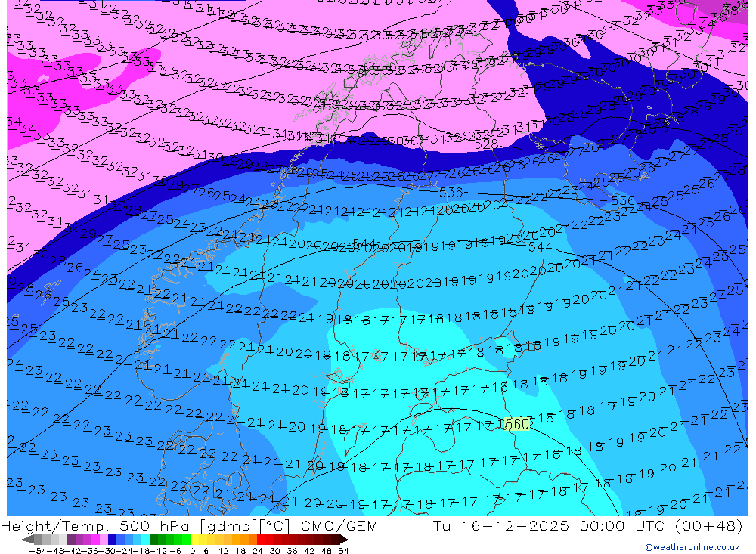Click the weatheronline.co.uk copyright link
The width and height of the screenshot is (756, 554).
692,547
